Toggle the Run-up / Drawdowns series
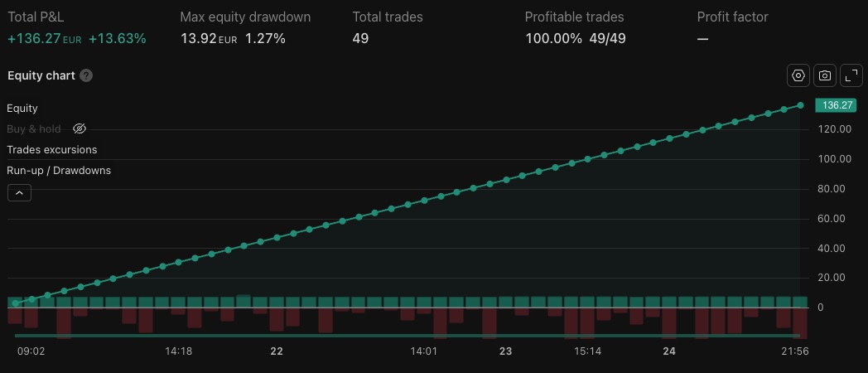The width and height of the screenshot is (868, 373). click(58, 170)
